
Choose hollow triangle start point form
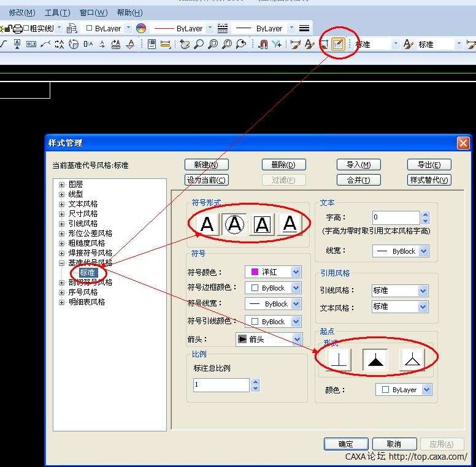412,360
